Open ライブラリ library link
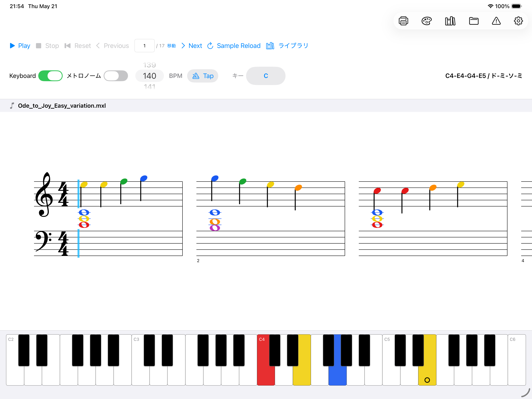This screenshot has height=399, width=532. 287,46
